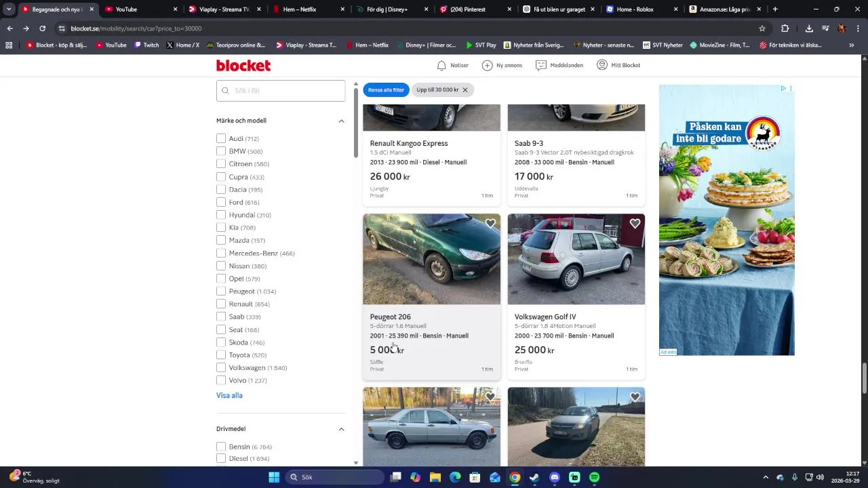The image size is (868, 488).
Task: Open Notiser bell icon
Action: pyautogui.click(x=441, y=65)
